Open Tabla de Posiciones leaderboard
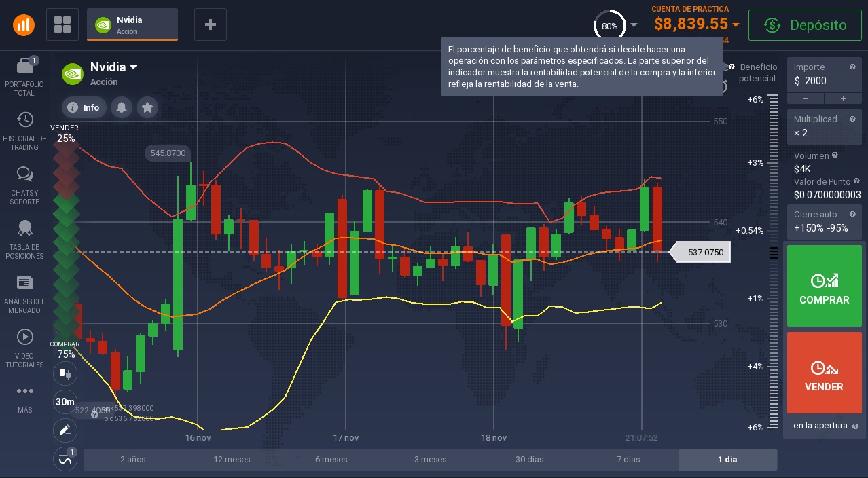This screenshot has height=478, width=868. coord(24,240)
